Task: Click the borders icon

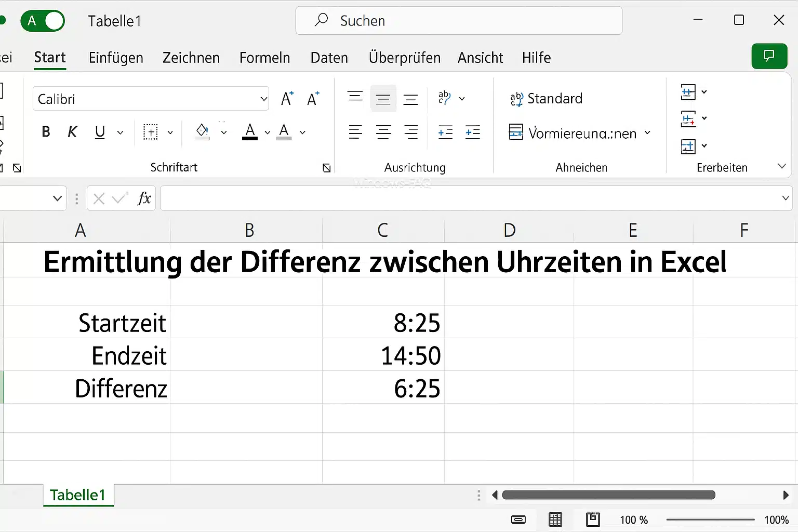Action: [x=151, y=132]
